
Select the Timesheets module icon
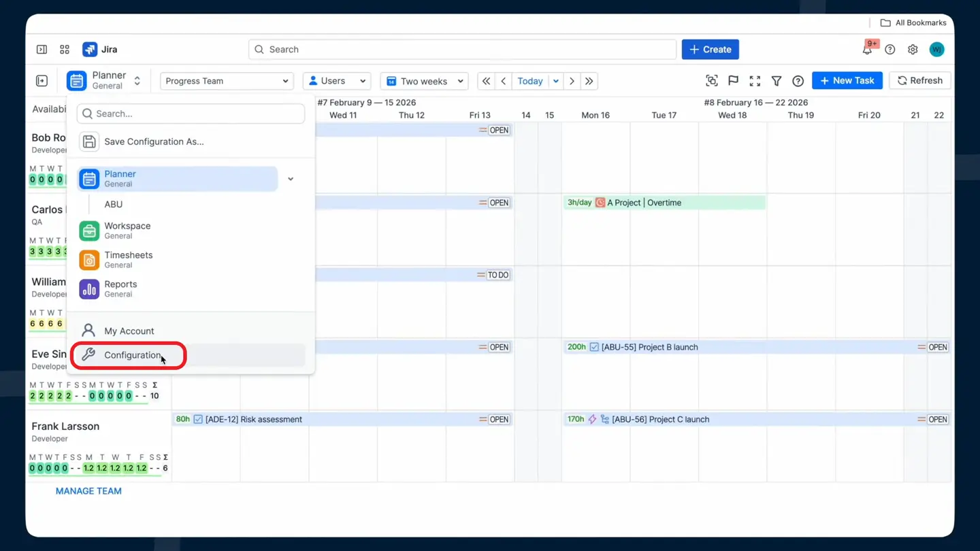pos(89,260)
